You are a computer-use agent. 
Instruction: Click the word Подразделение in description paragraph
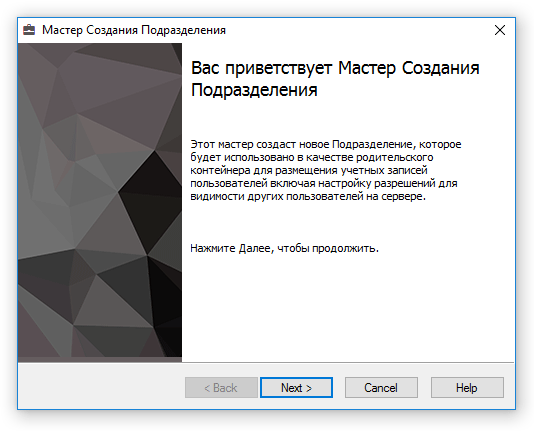[373, 144]
